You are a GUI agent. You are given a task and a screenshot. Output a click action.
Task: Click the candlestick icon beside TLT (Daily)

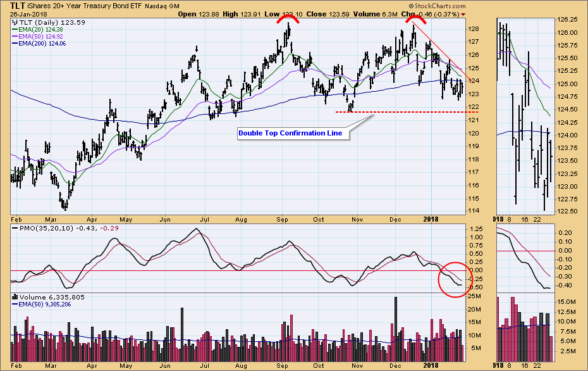(x=15, y=23)
